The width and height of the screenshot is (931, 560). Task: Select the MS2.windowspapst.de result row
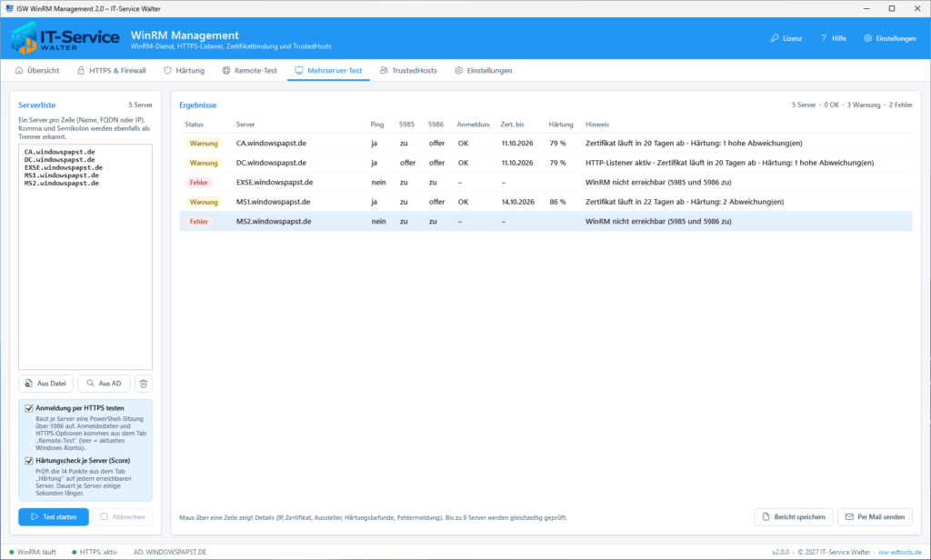(x=546, y=222)
